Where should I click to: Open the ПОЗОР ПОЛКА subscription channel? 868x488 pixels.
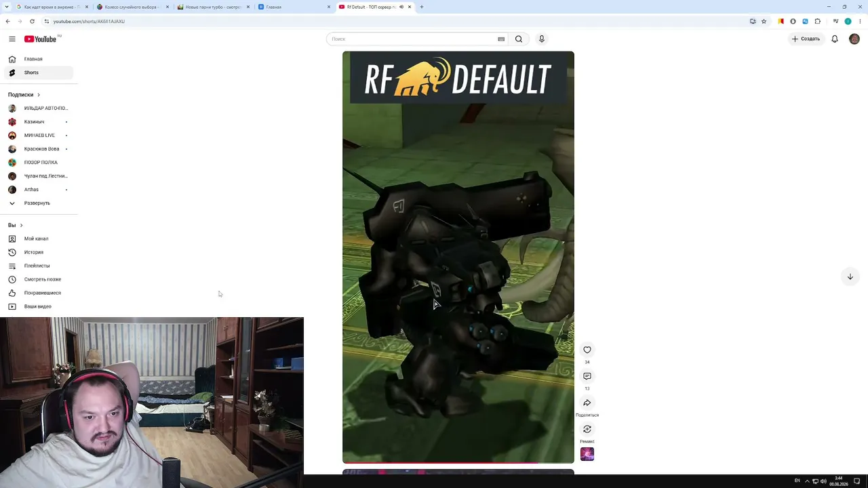pyautogui.click(x=39, y=163)
